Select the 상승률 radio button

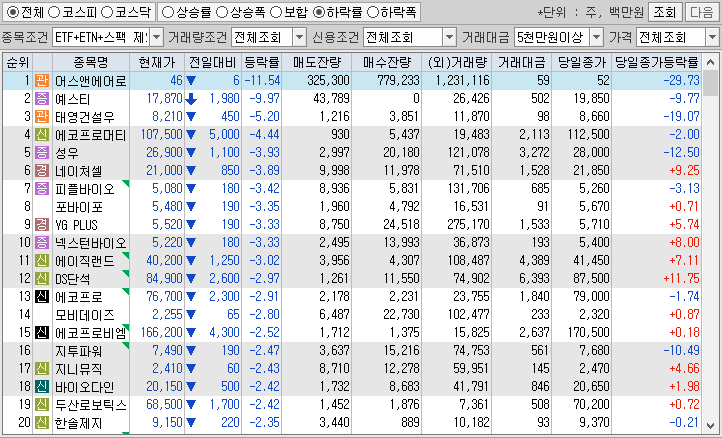click(169, 12)
